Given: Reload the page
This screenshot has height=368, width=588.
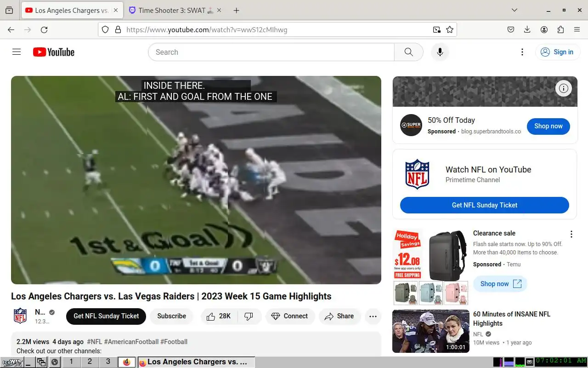Looking at the screenshot, I should tap(44, 29).
